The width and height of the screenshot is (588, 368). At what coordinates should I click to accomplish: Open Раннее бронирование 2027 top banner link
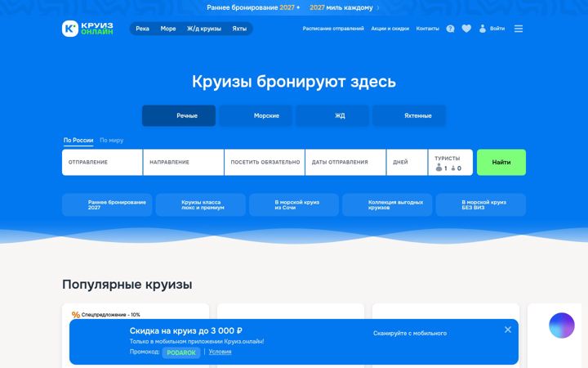pos(251,7)
